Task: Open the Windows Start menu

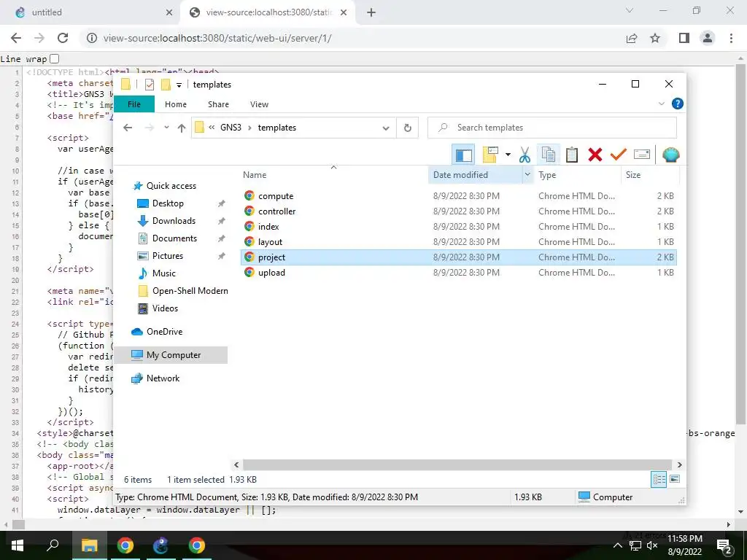Action: (x=18, y=545)
